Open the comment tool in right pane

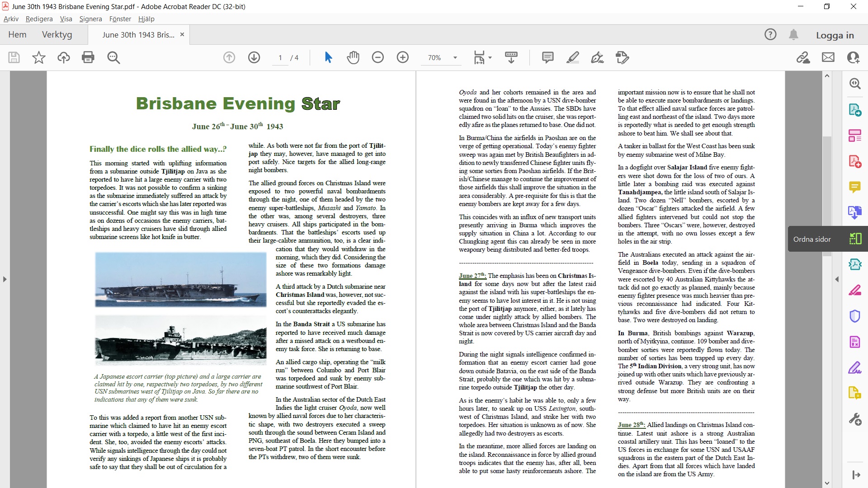pos(855,187)
